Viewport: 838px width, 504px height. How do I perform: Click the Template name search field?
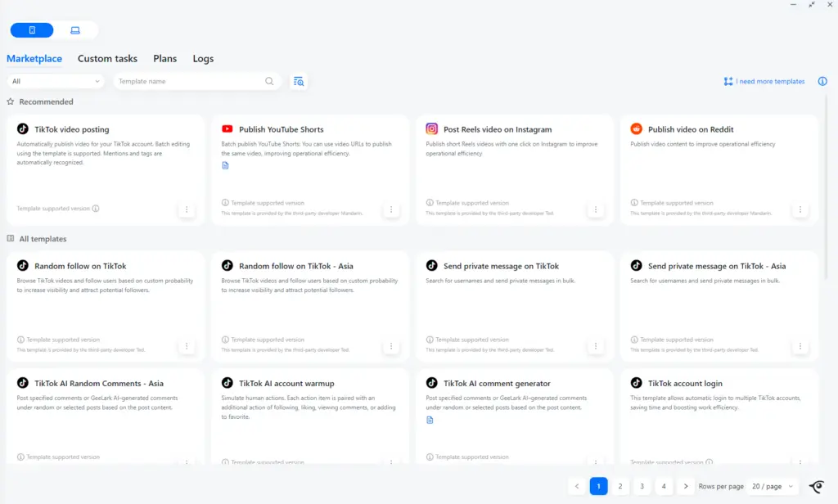click(188, 81)
